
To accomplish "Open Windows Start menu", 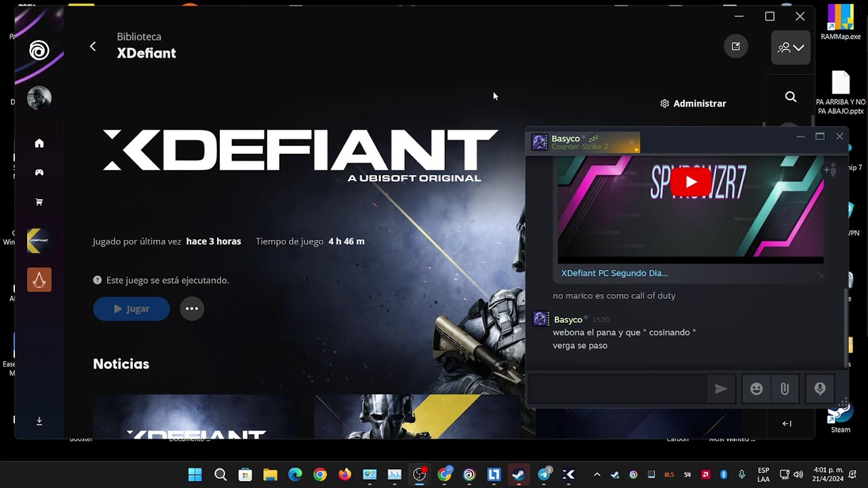I will pos(195,474).
